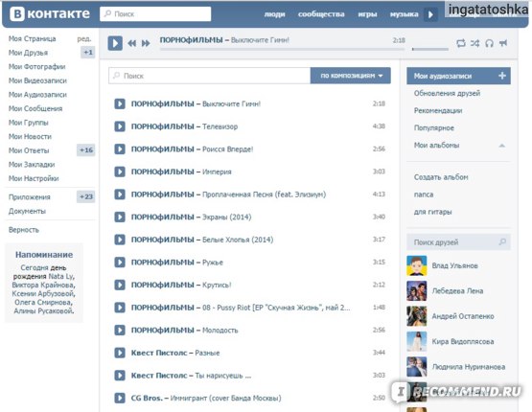Open Мои Сообщения in sidebar

(35, 108)
